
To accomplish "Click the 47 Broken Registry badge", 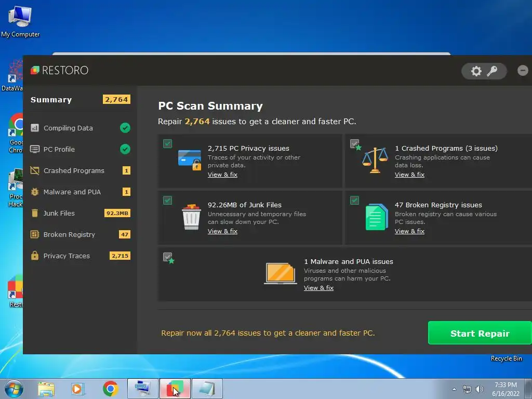I will [125, 234].
